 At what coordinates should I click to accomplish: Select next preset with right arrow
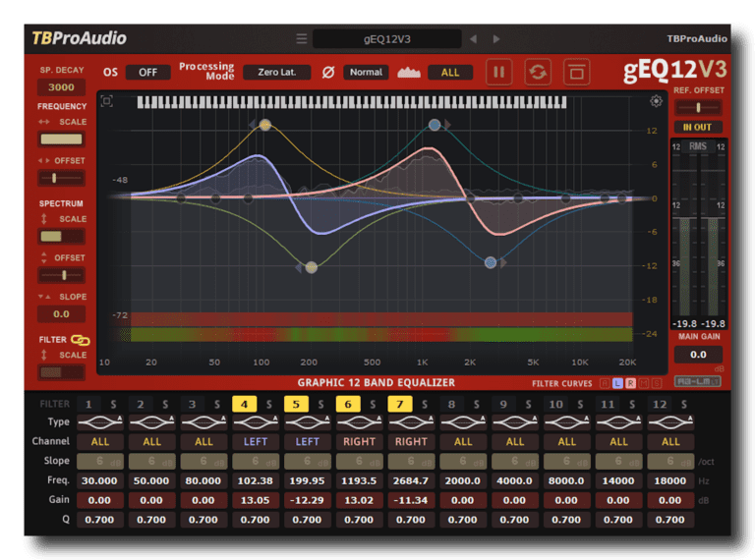tap(496, 39)
